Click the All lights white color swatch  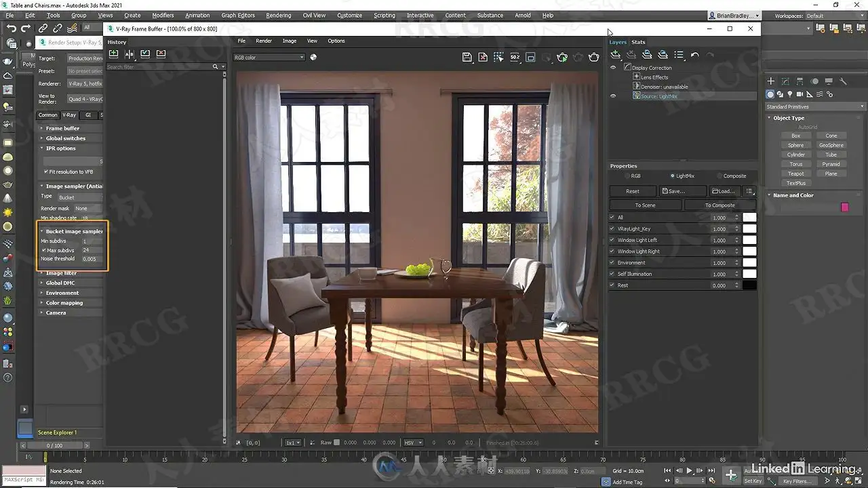[x=749, y=218]
